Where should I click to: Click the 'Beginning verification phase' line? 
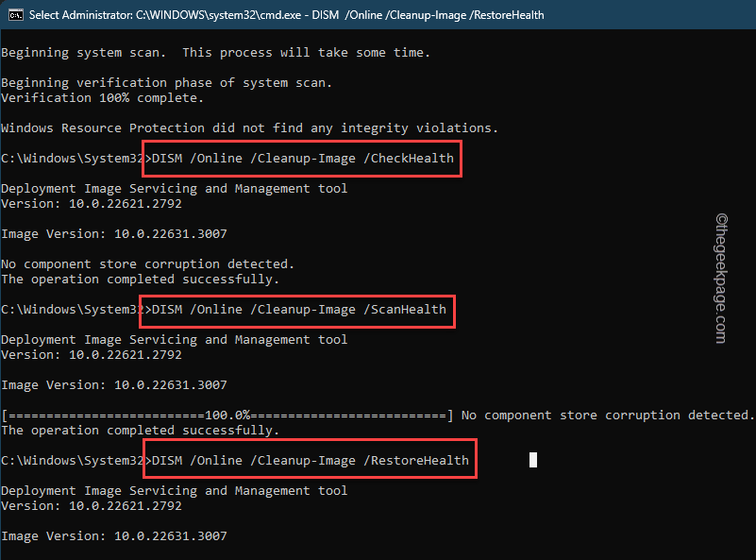pyautogui.click(x=166, y=83)
